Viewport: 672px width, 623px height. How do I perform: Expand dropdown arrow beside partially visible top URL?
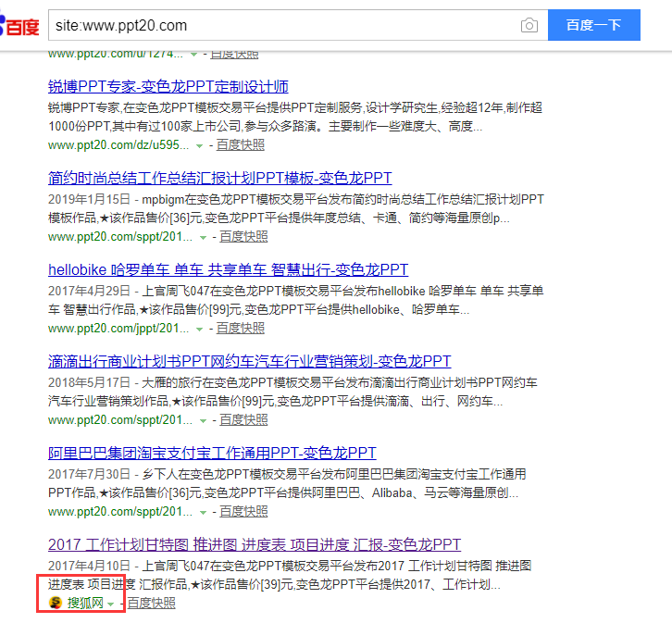click(x=193, y=55)
